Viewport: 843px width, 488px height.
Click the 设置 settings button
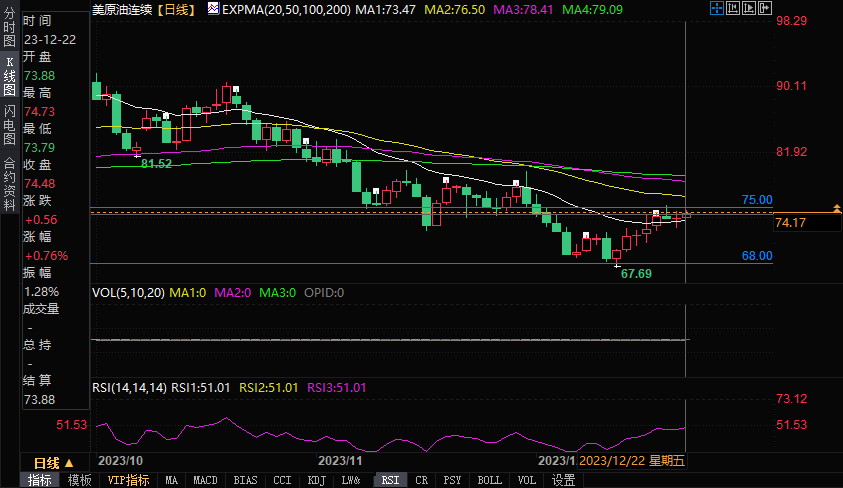564,480
